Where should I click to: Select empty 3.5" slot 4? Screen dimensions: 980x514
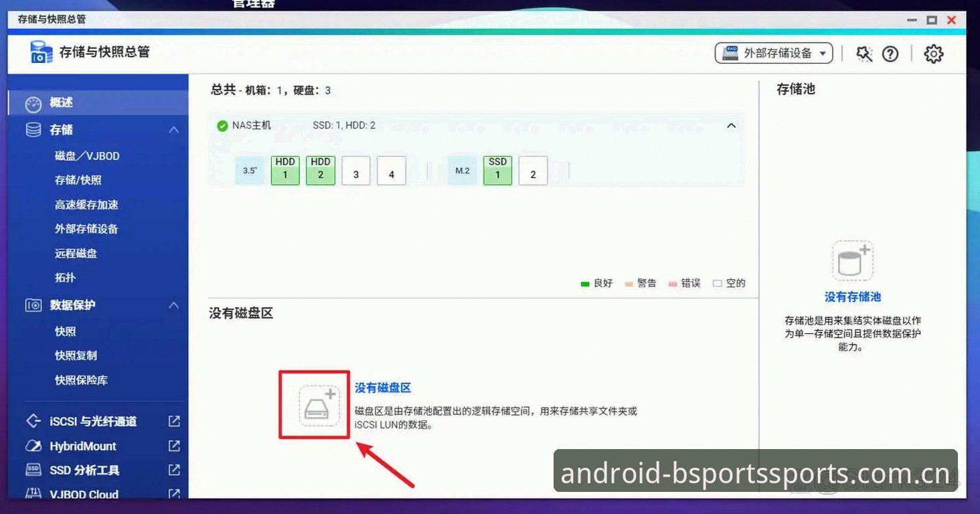(392, 171)
